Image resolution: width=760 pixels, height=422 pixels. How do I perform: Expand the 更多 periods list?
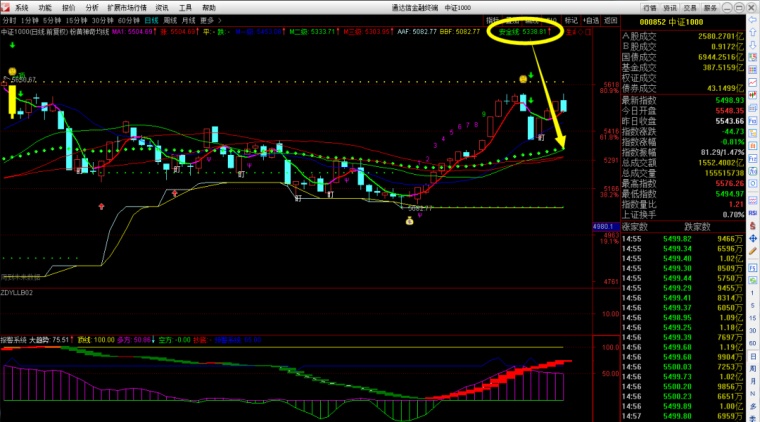pyautogui.click(x=208, y=19)
